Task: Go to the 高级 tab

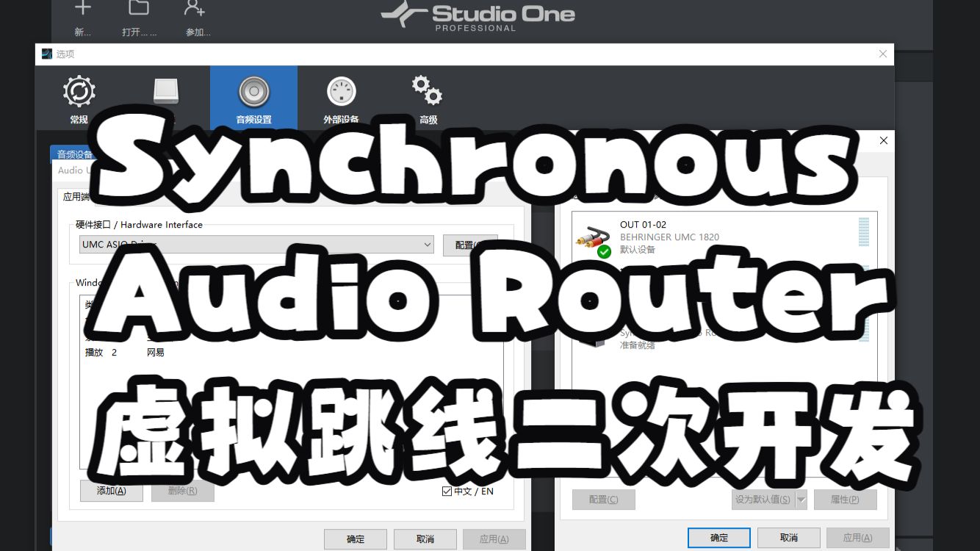Action: point(428,100)
